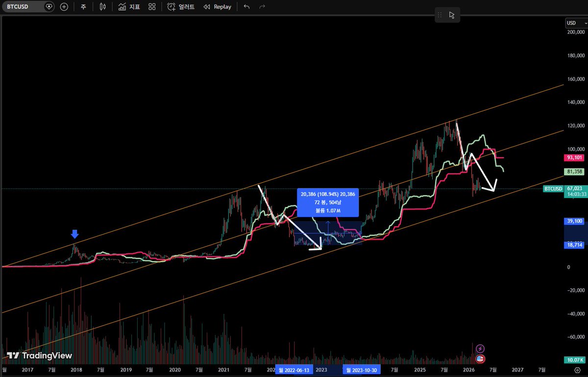Click the US flag event icon
The image size is (588, 377).
pyautogui.click(x=480, y=358)
